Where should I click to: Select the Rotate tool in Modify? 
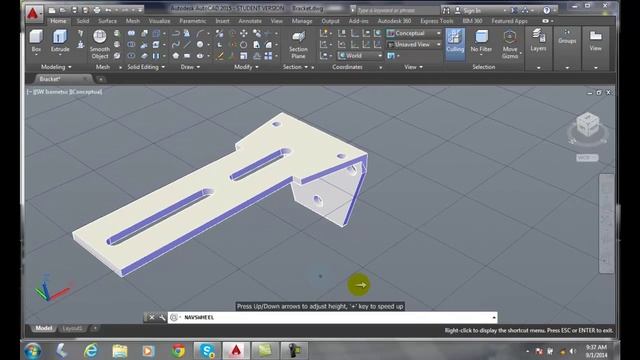[x=244, y=44]
